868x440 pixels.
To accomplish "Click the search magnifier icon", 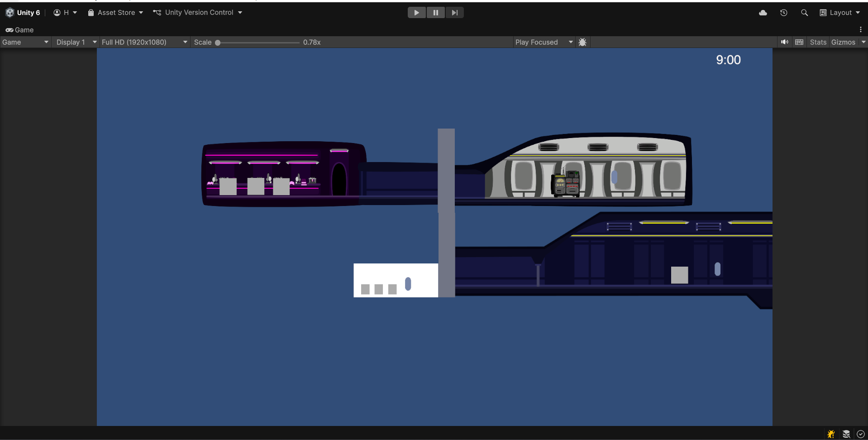I will point(804,13).
